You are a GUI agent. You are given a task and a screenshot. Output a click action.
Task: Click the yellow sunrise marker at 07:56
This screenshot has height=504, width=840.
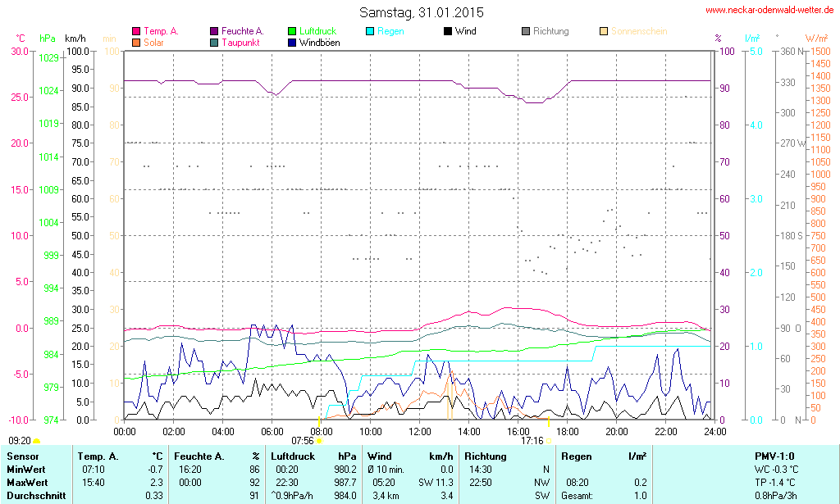319,441
